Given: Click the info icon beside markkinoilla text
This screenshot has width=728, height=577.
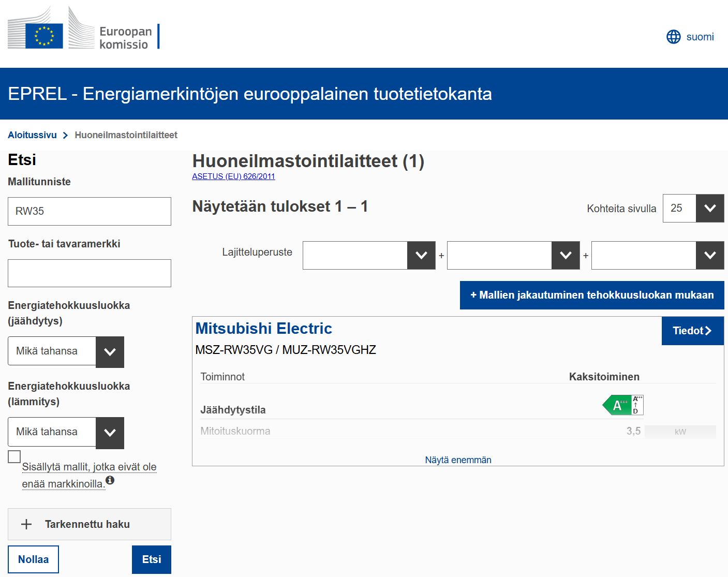Looking at the screenshot, I should (110, 480).
